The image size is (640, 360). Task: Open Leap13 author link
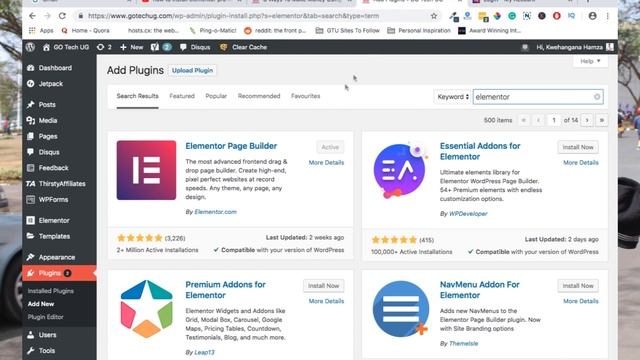tap(204, 352)
